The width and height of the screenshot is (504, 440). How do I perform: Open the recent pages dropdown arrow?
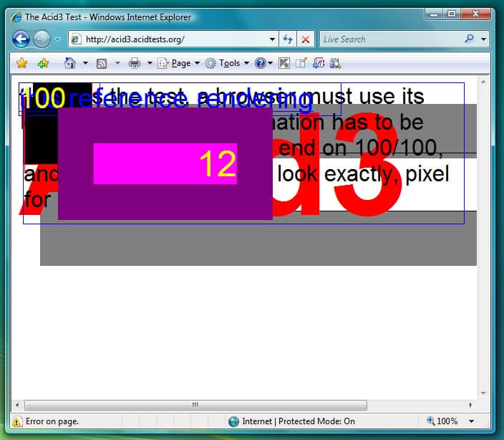pos(58,39)
